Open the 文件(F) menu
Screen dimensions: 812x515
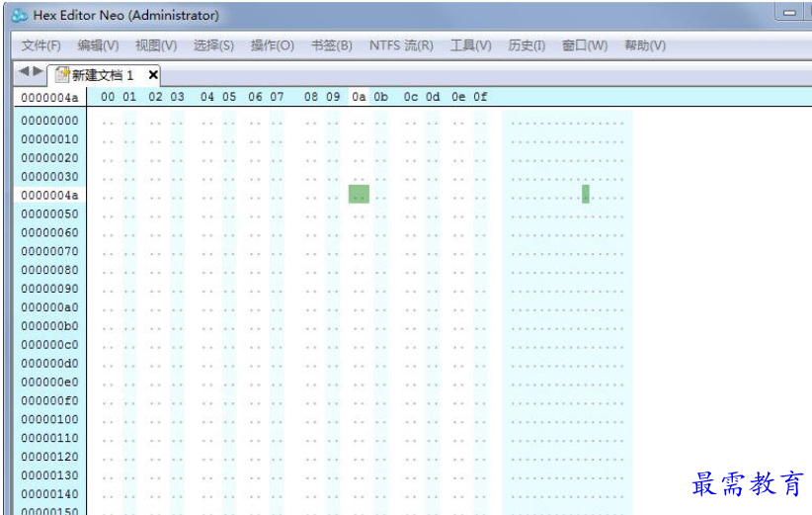41,45
